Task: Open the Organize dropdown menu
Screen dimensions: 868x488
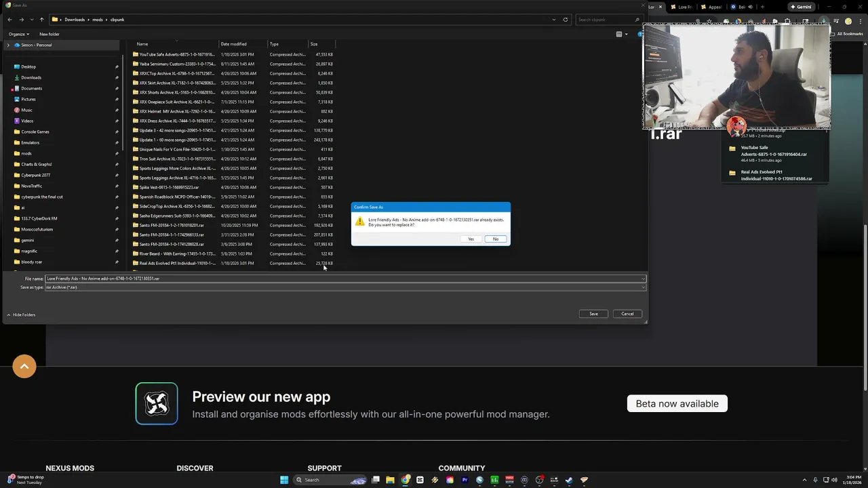Action: pyautogui.click(x=19, y=34)
